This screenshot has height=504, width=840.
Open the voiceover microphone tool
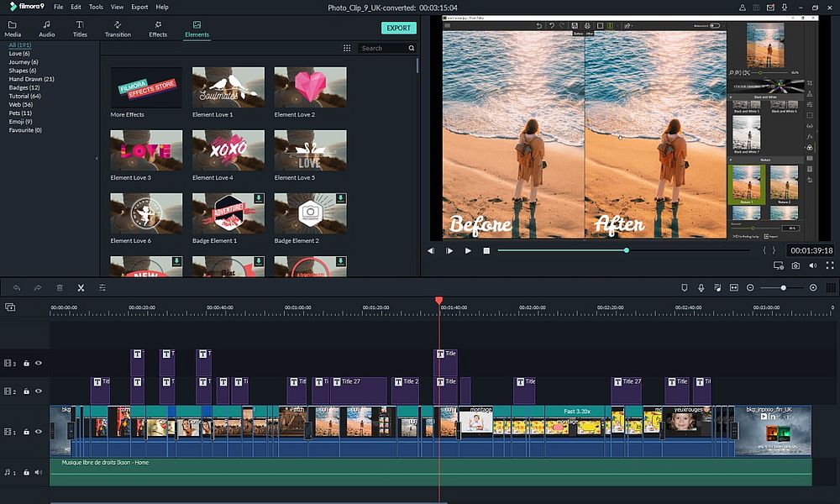[x=701, y=287]
